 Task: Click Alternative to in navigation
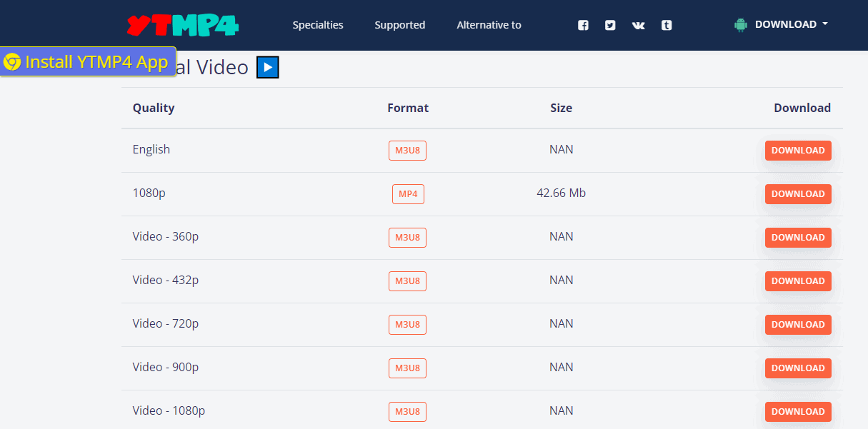click(x=489, y=25)
